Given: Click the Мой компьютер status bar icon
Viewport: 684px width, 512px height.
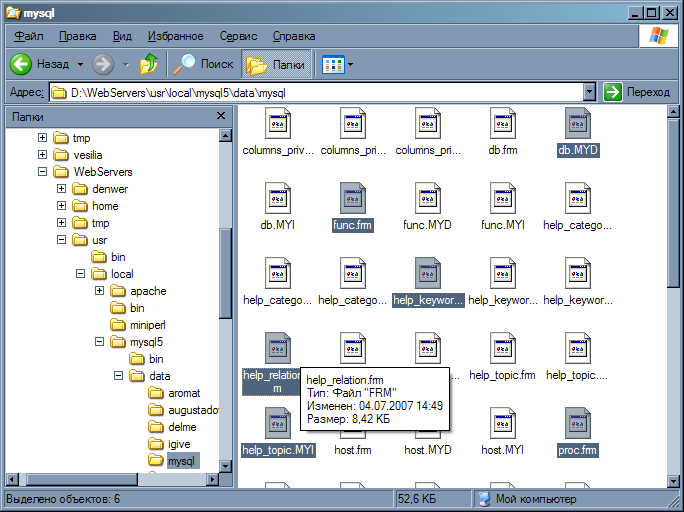Looking at the screenshot, I should pyautogui.click(x=484, y=498).
